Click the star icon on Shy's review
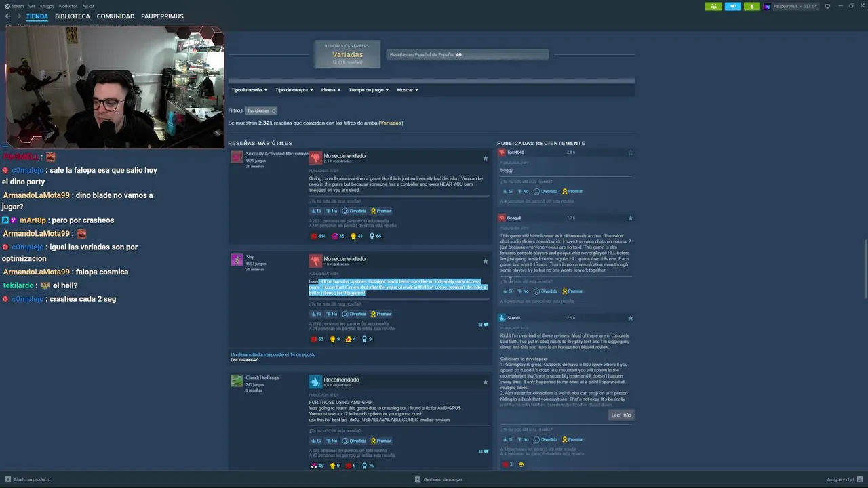Viewport: 868px width, 488px height. coord(486,261)
